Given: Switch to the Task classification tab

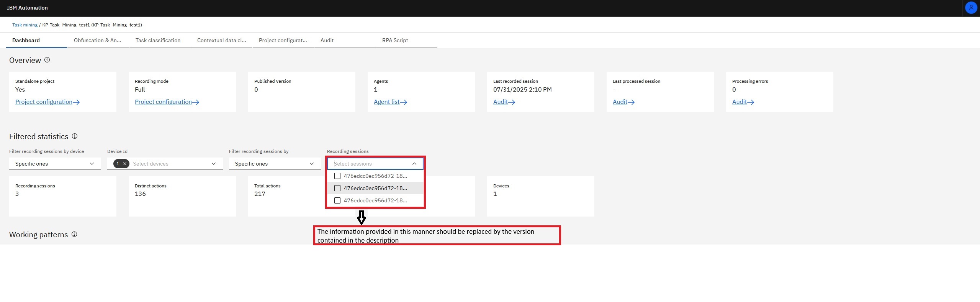Looking at the screenshot, I should (158, 40).
